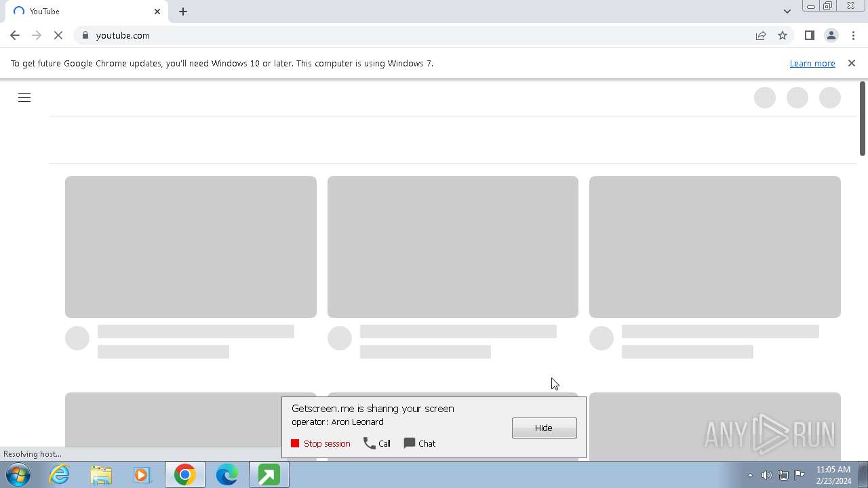
Task: Go forward with the browser forward arrow
Action: coord(37,35)
